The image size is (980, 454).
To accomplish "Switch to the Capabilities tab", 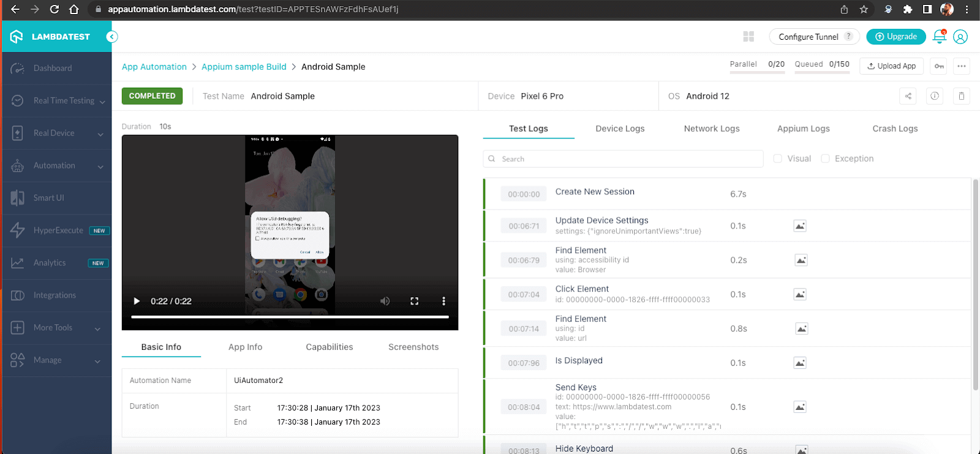I will tap(329, 347).
